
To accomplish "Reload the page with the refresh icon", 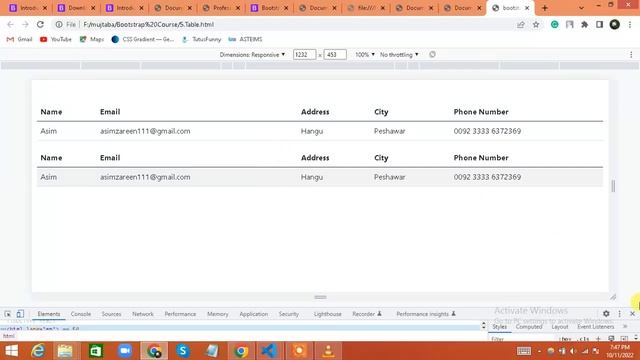I will [40, 24].
